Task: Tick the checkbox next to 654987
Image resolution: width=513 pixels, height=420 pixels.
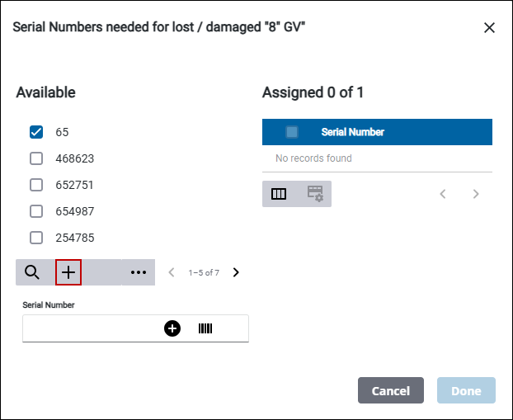Action: pyautogui.click(x=36, y=211)
